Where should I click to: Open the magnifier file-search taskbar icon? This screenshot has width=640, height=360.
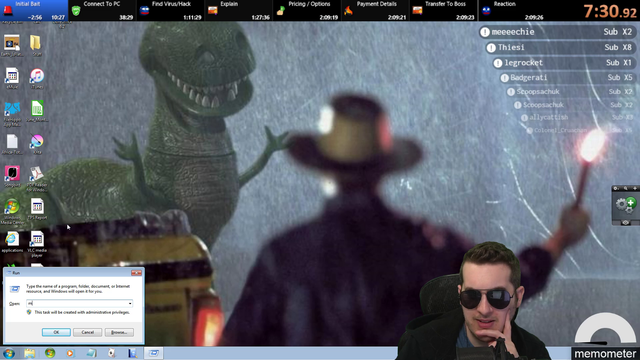coord(132,353)
